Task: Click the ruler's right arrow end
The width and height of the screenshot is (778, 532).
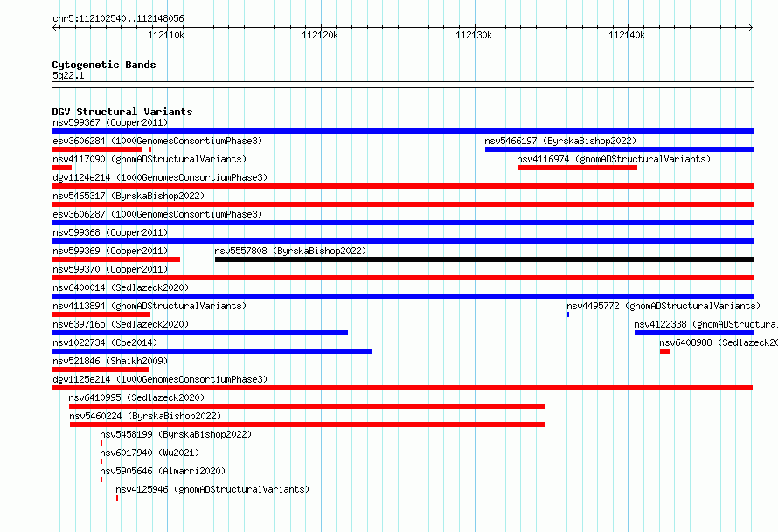Action: pos(751,27)
